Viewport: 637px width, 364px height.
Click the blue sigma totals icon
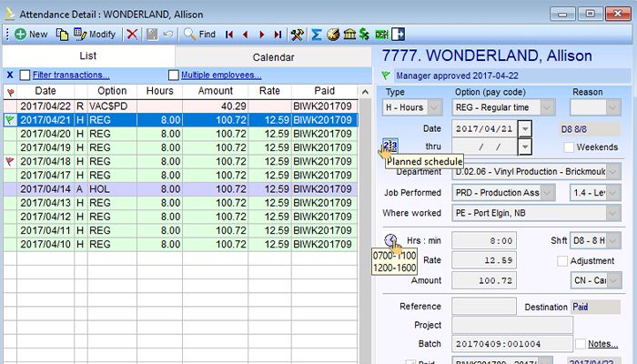317,34
